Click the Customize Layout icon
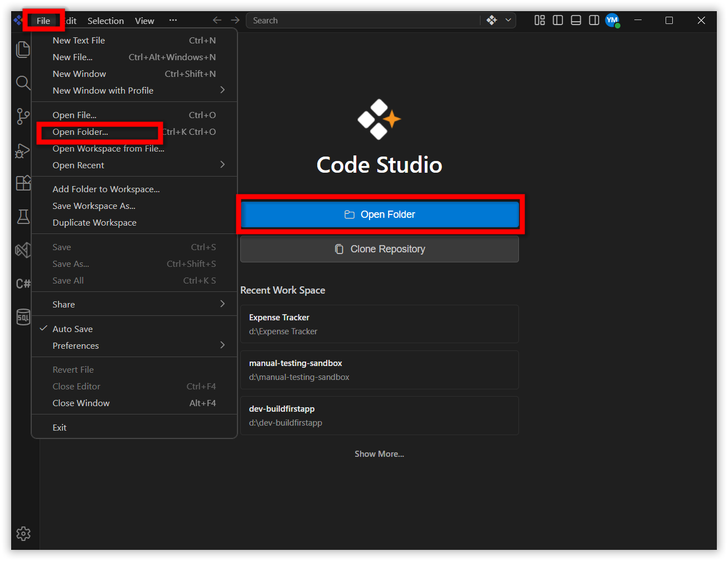 pos(540,20)
